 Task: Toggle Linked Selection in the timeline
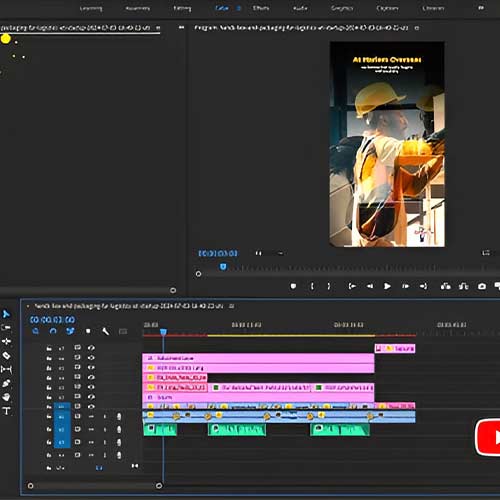tap(70, 331)
